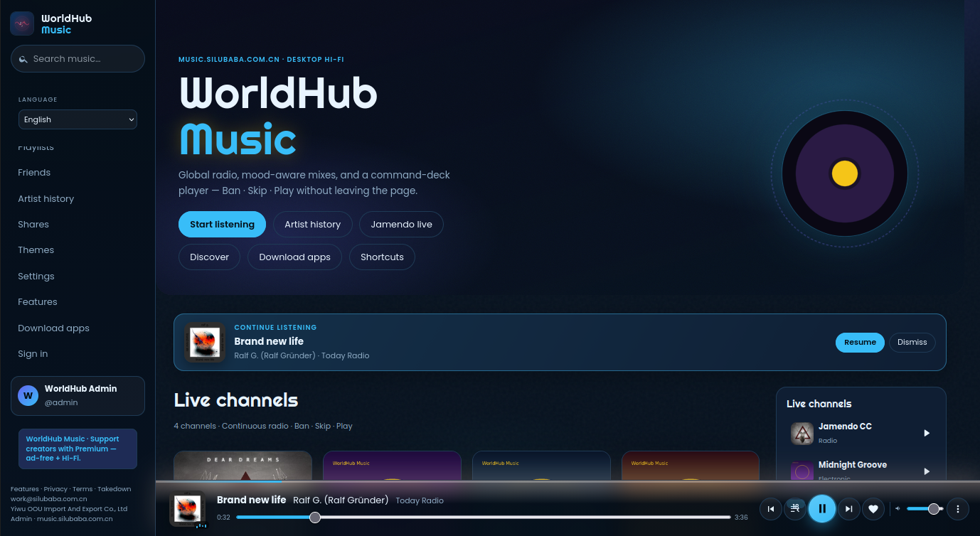
Task: Click the WorldHub Music logo icon
Action: tap(22, 23)
